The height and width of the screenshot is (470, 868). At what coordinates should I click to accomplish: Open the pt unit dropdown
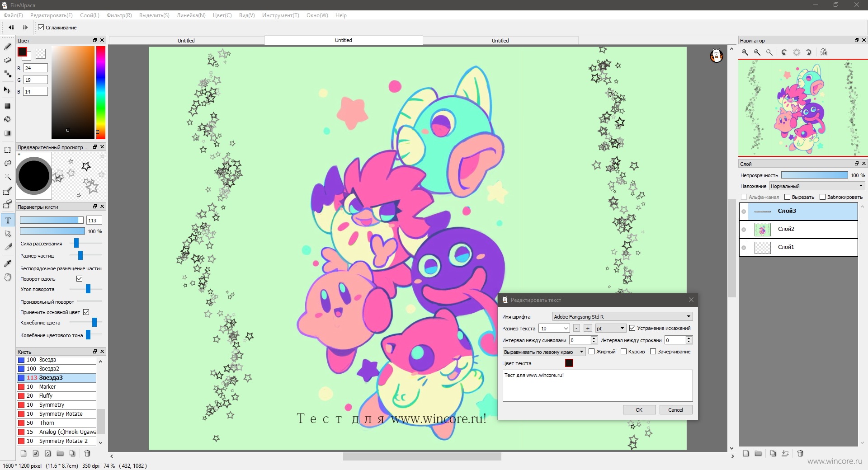coord(610,329)
